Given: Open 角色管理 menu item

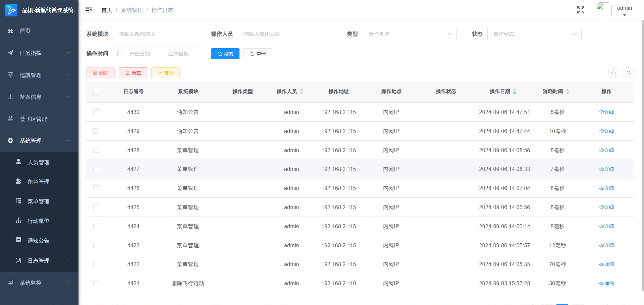Looking at the screenshot, I should pos(39,182).
